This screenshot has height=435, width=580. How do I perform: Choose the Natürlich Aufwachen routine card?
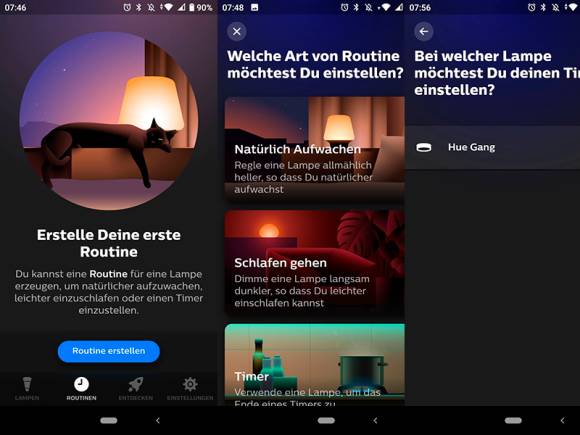point(314,149)
